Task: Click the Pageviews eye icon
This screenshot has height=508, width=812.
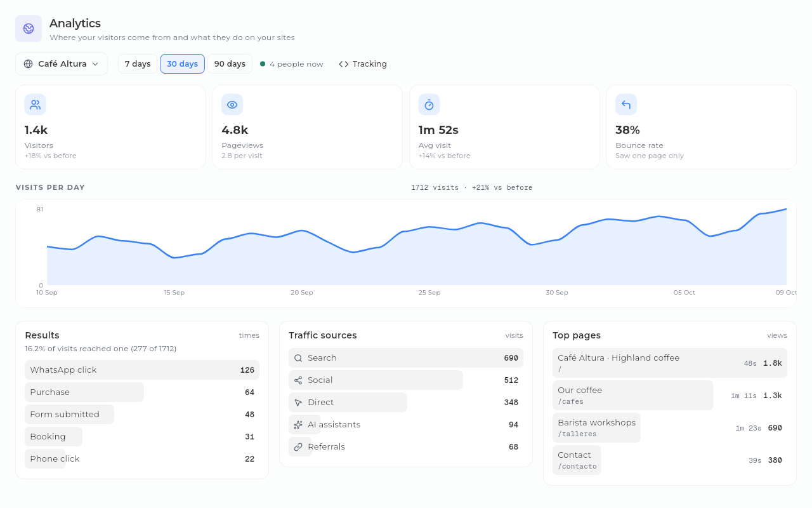Action: (232, 105)
